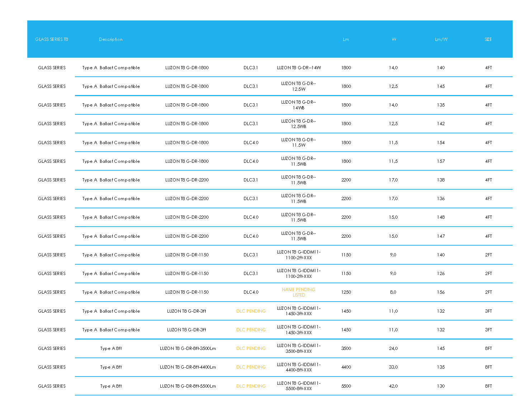Click the orange NAME PENDING LISTED text
The width and height of the screenshot is (532, 412).
coord(298,292)
